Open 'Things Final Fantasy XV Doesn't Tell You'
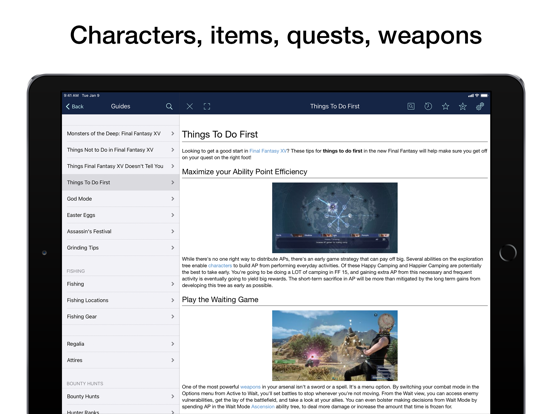 tap(121, 166)
